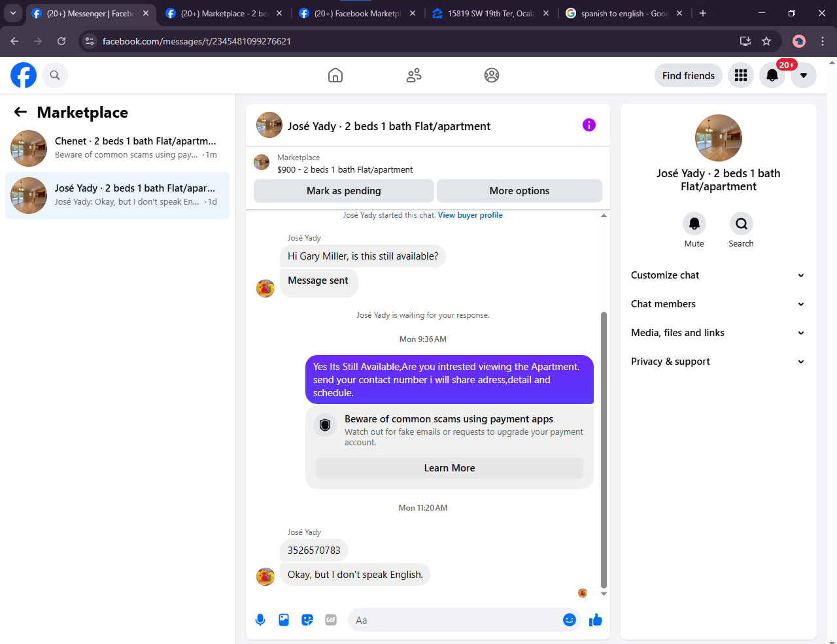Click the address bar URL
This screenshot has width=837, height=644.
coord(197,41)
